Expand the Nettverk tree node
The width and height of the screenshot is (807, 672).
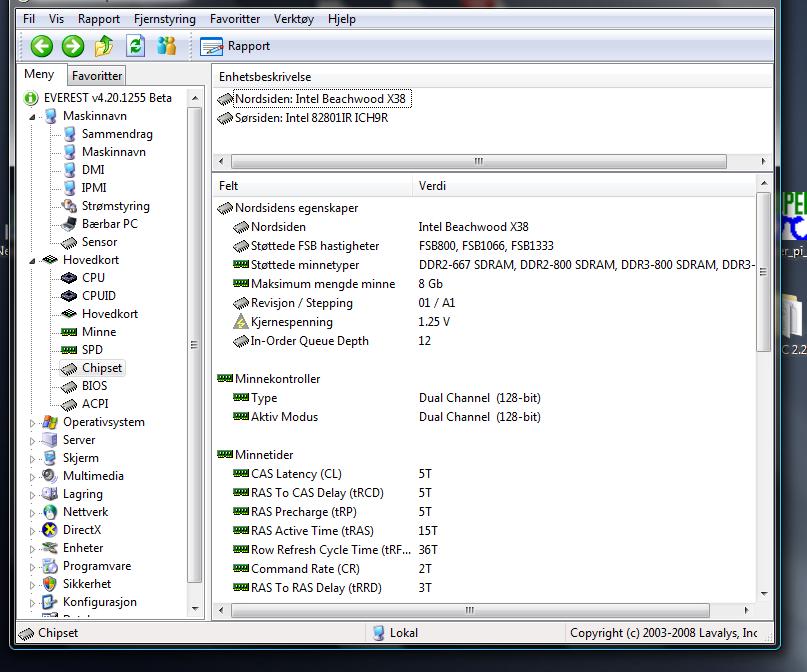[32, 513]
